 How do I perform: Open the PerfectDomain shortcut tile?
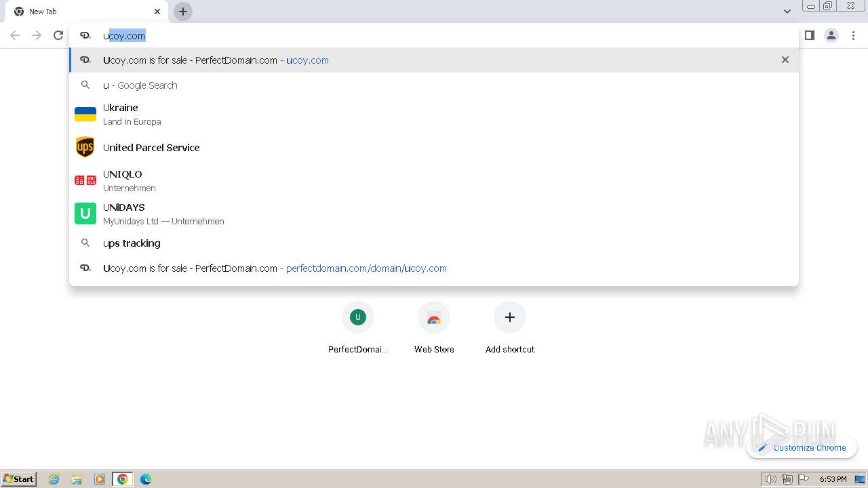click(358, 328)
